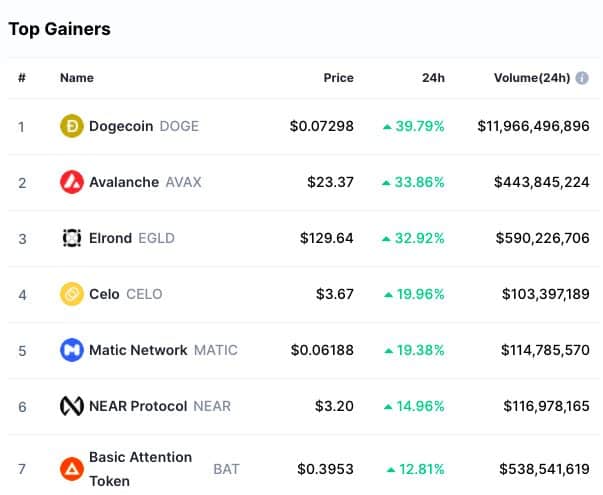This screenshot has width=603, height=495.
Task: Click the orange Basic Attention Token icon
Action: (x=72, y=469)
